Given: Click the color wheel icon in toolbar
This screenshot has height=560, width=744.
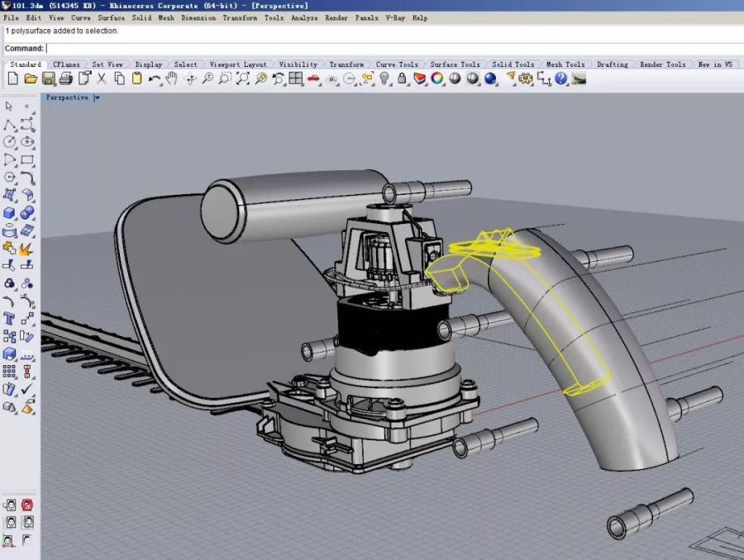Looking at the screenshot, I should (x=437, y=78).
